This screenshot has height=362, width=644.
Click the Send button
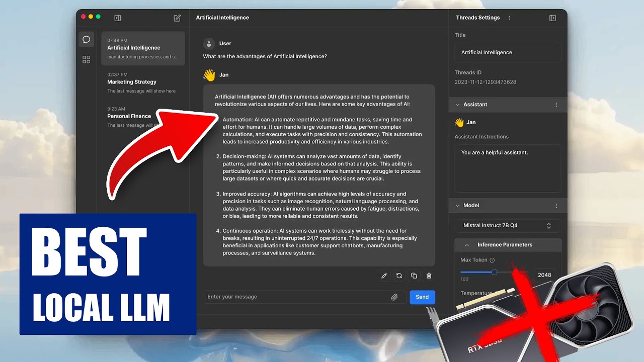coord(422,297)
